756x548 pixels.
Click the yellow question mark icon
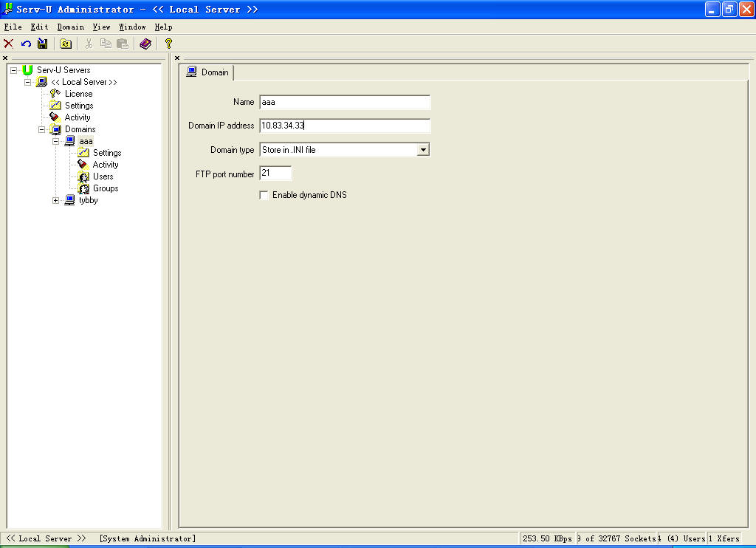[x=168, y=44]
